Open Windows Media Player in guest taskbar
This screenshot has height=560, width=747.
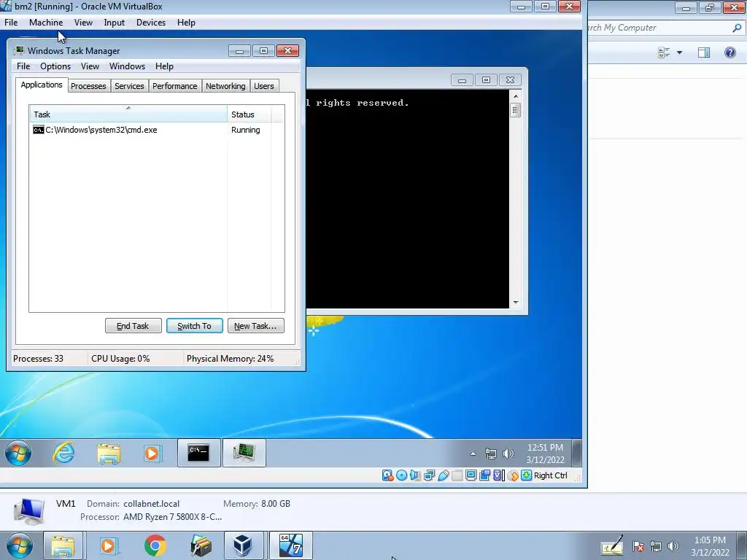pyautogui.click(x=152, y=453)
